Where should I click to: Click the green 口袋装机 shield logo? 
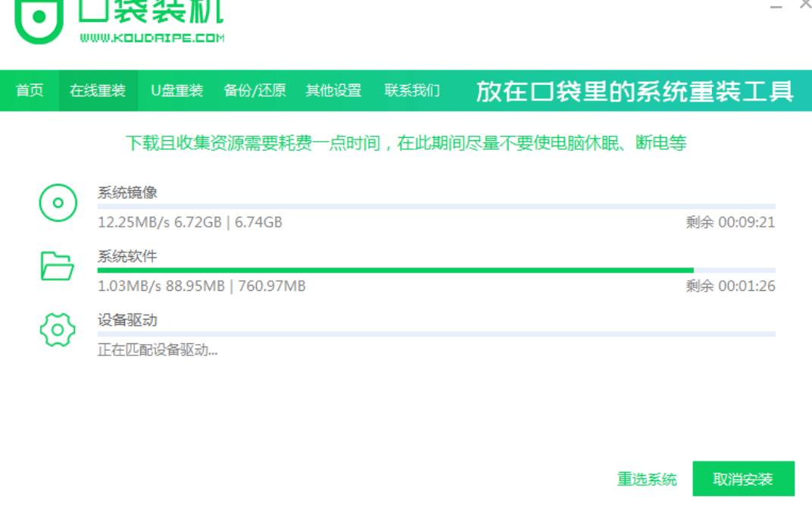[38, 21]
